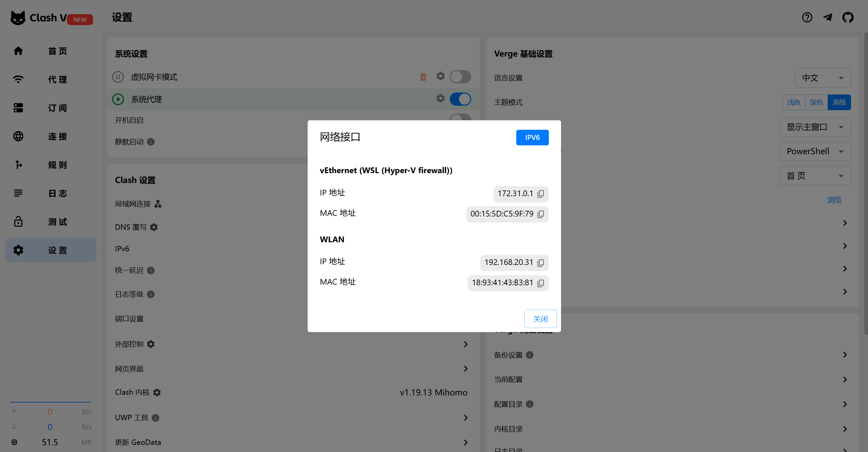Open system proxy gear settings
Viewport: 868px width, 452px height.
tap(440, 98)
